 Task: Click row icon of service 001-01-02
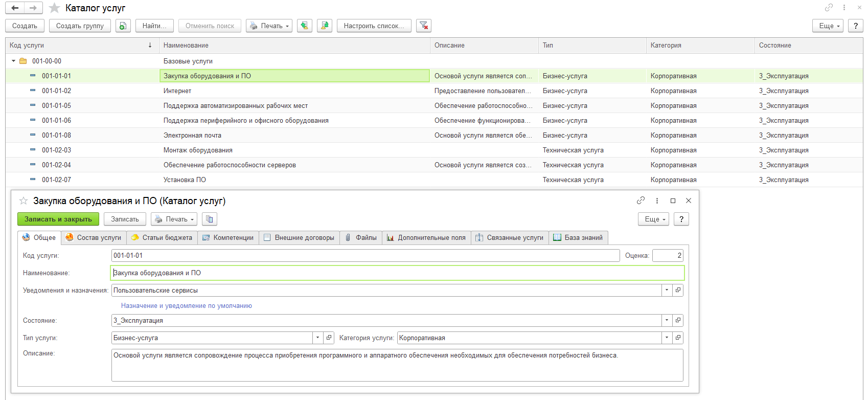(33, 91)
